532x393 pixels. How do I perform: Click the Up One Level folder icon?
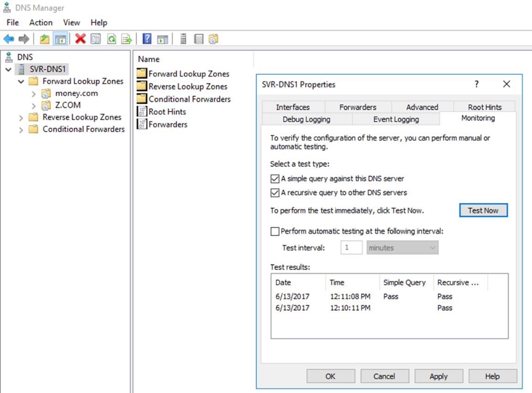point(44,39)
